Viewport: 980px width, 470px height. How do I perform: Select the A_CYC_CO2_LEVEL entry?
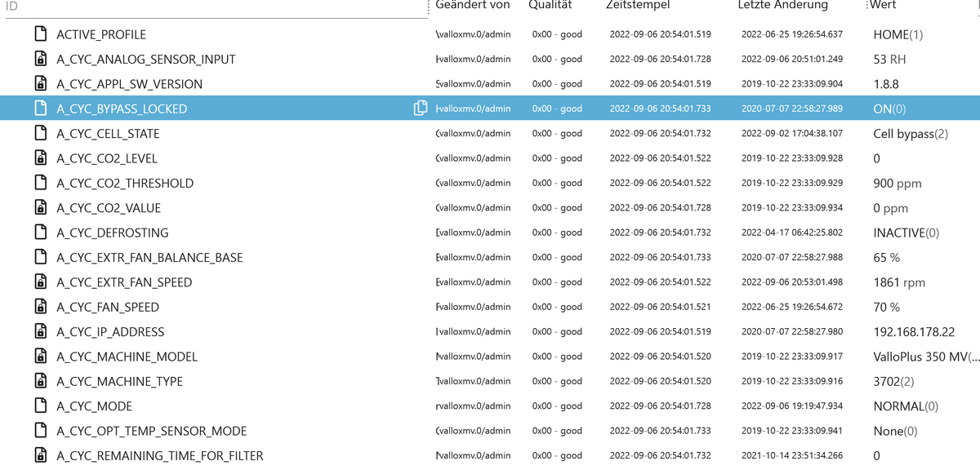(x=107, y=158)
